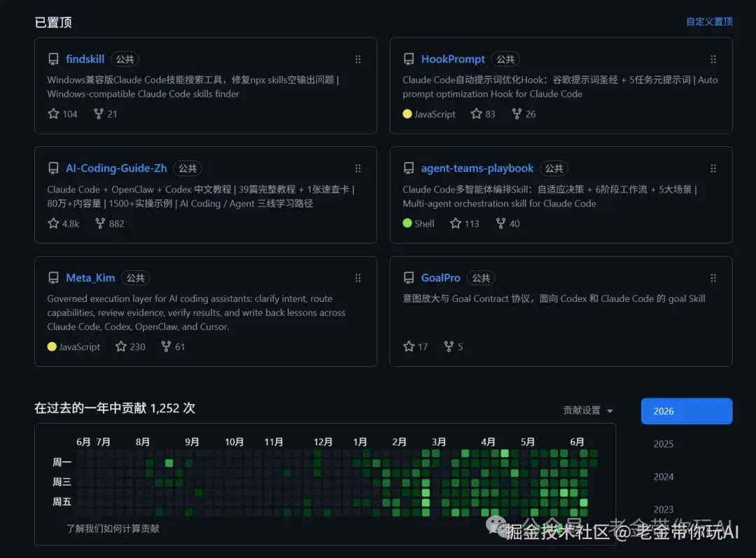Viewport: 756px width, 558px height.
Task: Grab the GoalPro card drag handle
Action: tap(713, 278)
